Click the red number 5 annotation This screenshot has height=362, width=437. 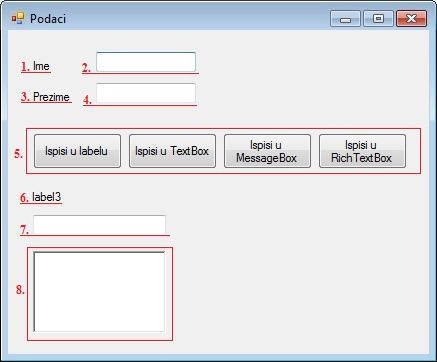tap(19, 154)
